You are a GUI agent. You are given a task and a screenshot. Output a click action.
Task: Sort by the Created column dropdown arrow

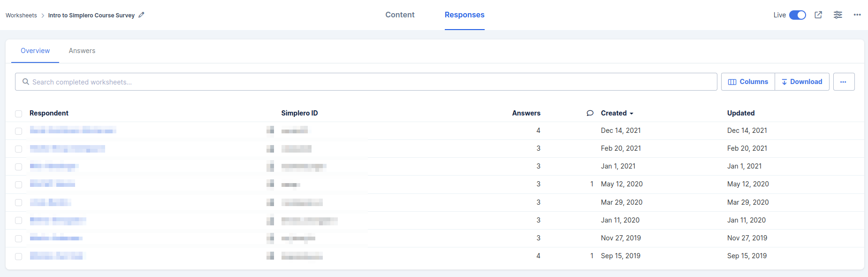[x=632, y=114]
